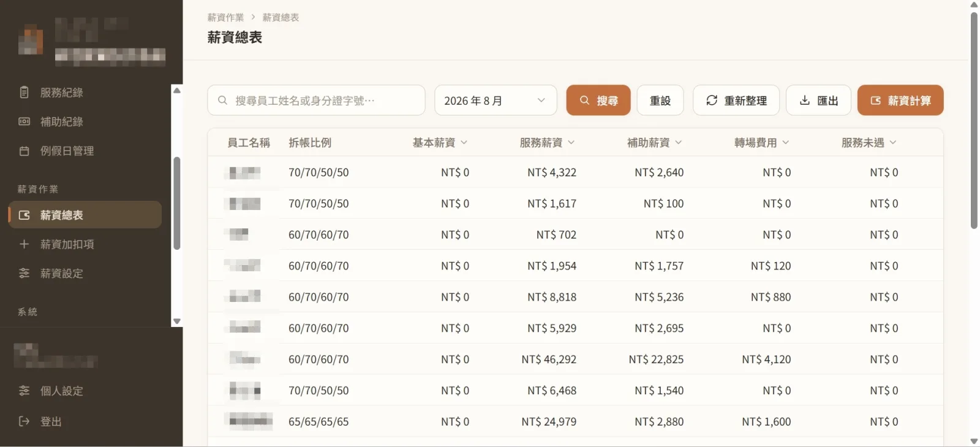Click the 補助紀錄 sidebar icon
980x447 pixels.
pyautogui.click(x=24, y=122)
